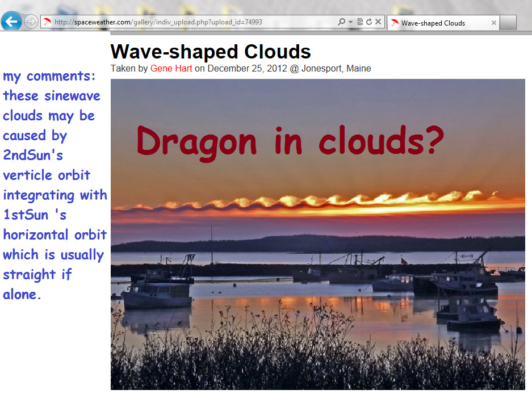Click the Wave-shaped Clouds page heading

point(210,52)
